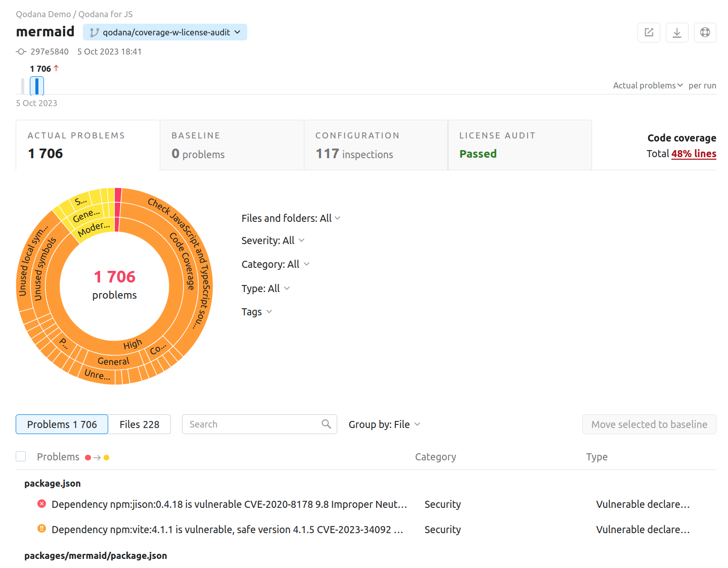
Task: Click the blue run bar in timeline
Action: pos(37,86)
